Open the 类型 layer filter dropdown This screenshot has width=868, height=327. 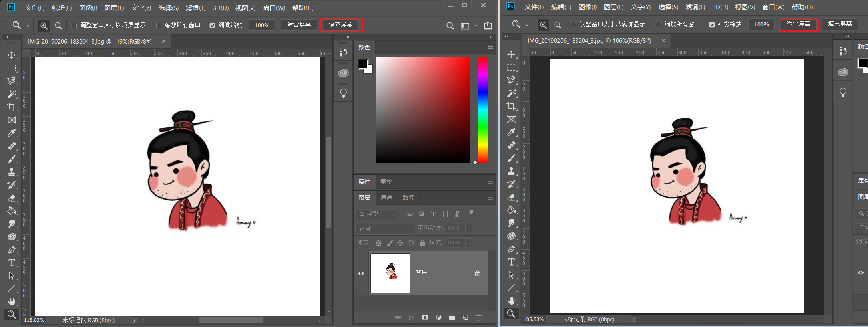point(377,214)
